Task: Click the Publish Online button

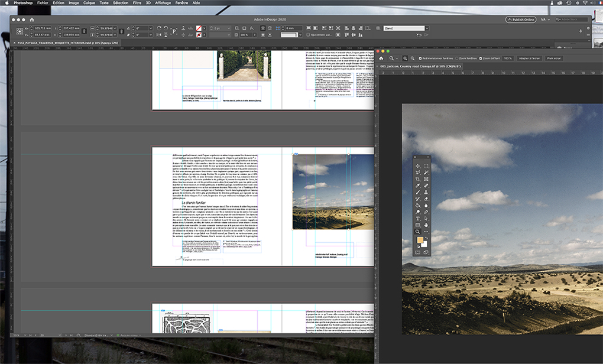Action: (521, 19)
